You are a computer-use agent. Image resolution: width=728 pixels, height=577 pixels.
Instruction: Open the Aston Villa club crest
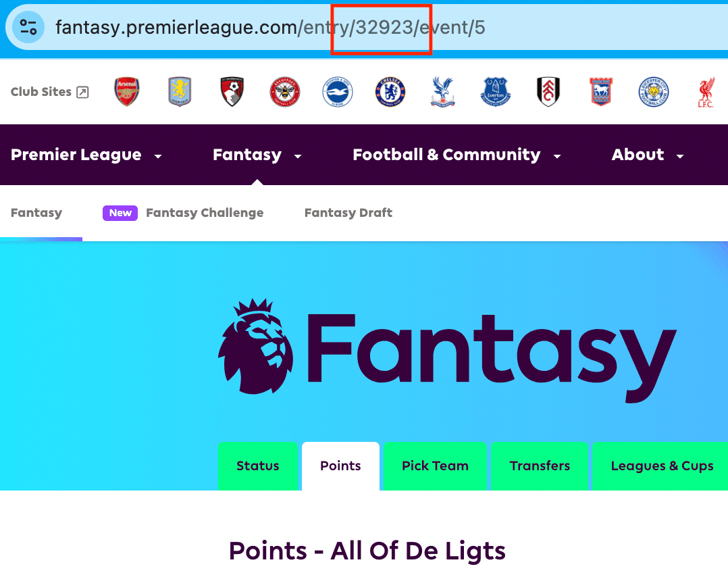coord(180,91)
